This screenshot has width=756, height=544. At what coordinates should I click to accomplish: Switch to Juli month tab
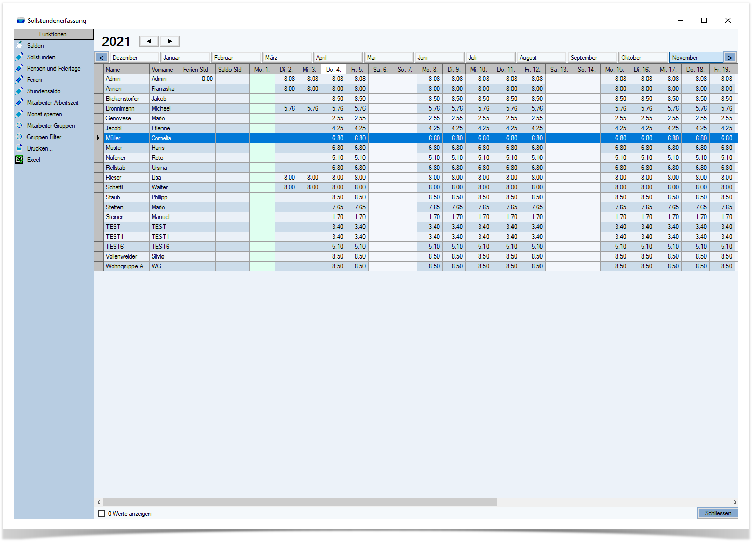click(x=491, y=58)
